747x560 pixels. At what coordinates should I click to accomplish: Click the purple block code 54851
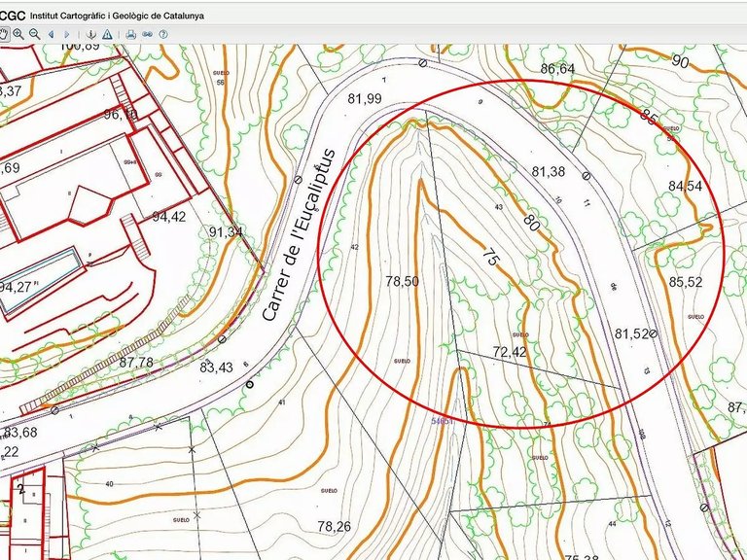(x=443, y=421)
